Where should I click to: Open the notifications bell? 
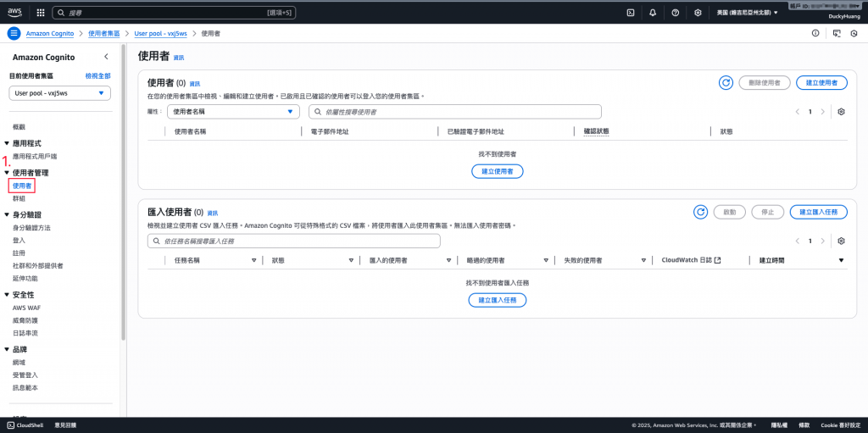click(x=653, y=12)
